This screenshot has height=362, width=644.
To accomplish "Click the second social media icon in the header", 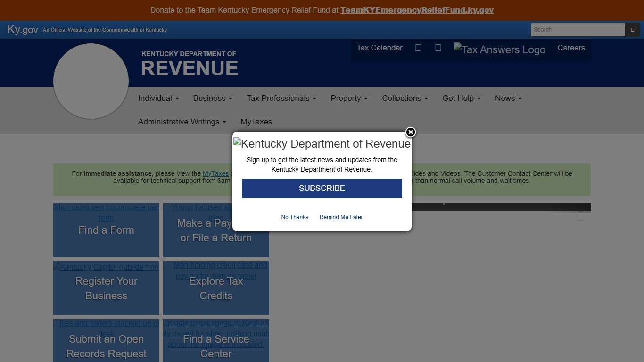I will (438, 48).
